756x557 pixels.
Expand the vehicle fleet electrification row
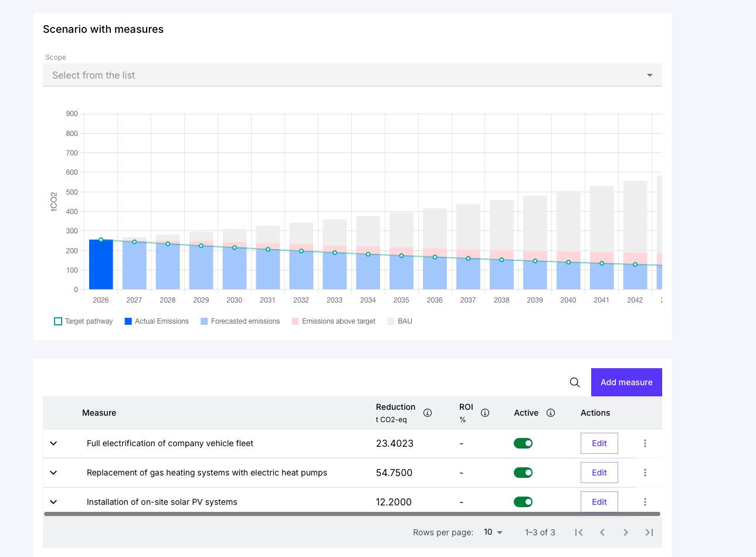53,443
